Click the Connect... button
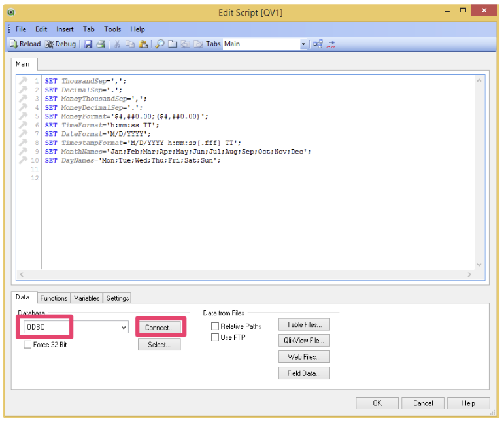This screenshot has width=504, height=425. click(x=160, y=328)
